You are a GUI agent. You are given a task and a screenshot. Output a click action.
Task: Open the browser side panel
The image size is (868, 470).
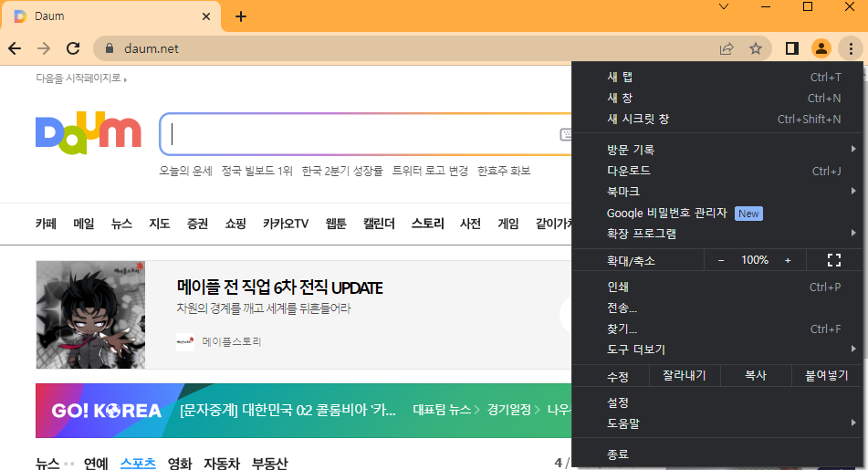792,48
